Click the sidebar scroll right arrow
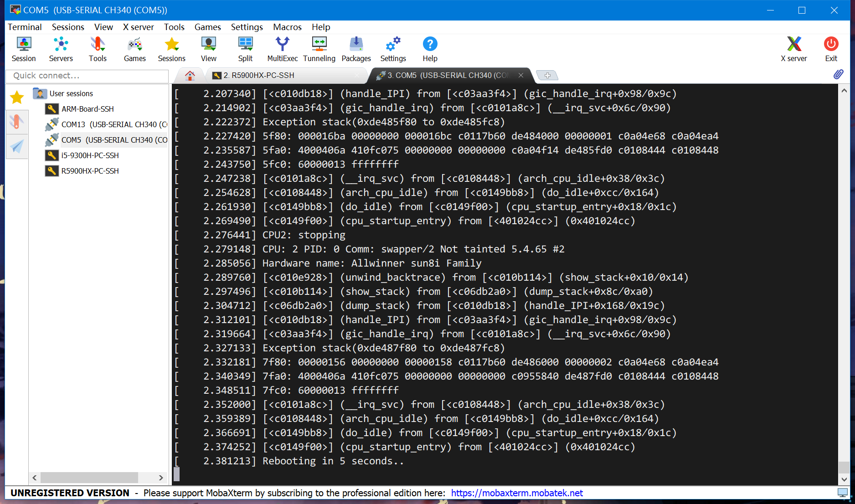 [x=161, y=478]
